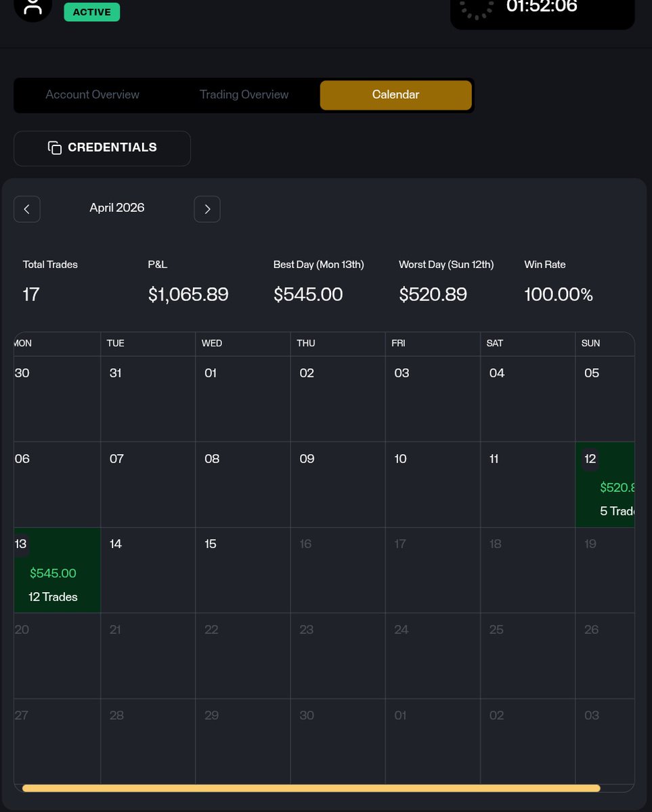Click the 12 Trades text on day 13
This screenshot has width=652, height=812.
53,597
